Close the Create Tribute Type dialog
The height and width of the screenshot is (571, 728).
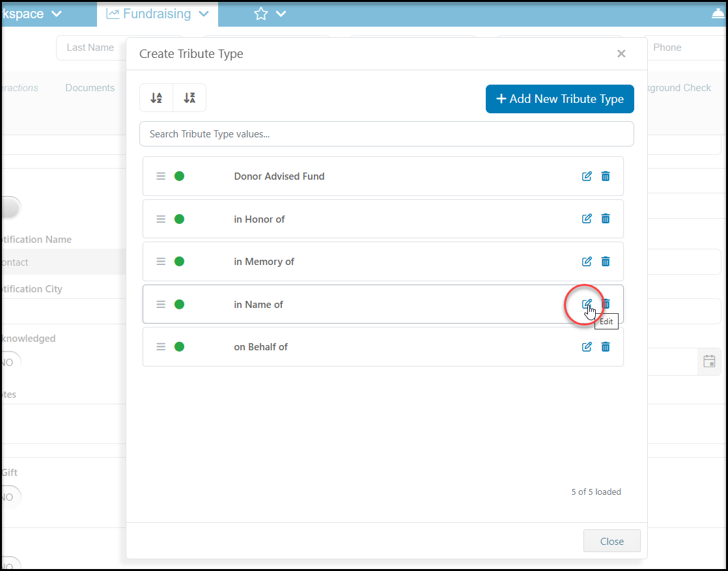click(x=621, y=54)
